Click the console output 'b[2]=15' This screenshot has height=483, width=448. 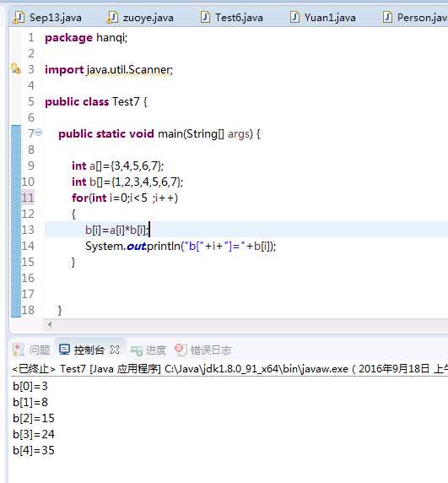click(x=34, y=418)
